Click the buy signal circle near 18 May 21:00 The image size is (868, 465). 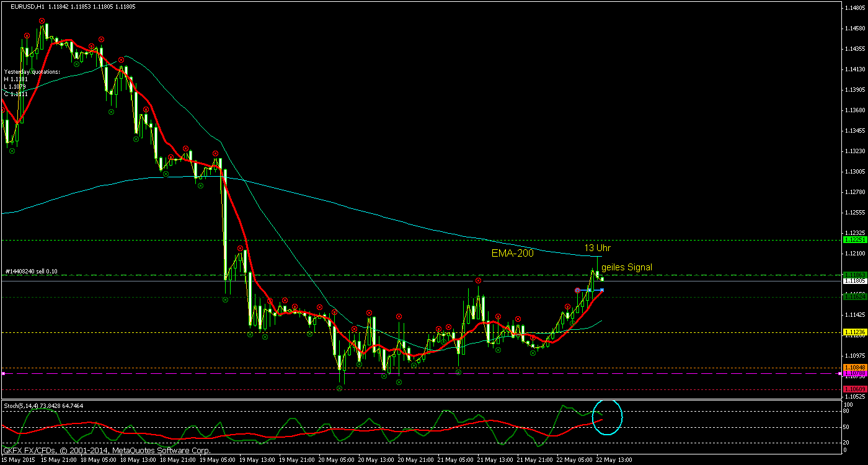tap(166, 174)
